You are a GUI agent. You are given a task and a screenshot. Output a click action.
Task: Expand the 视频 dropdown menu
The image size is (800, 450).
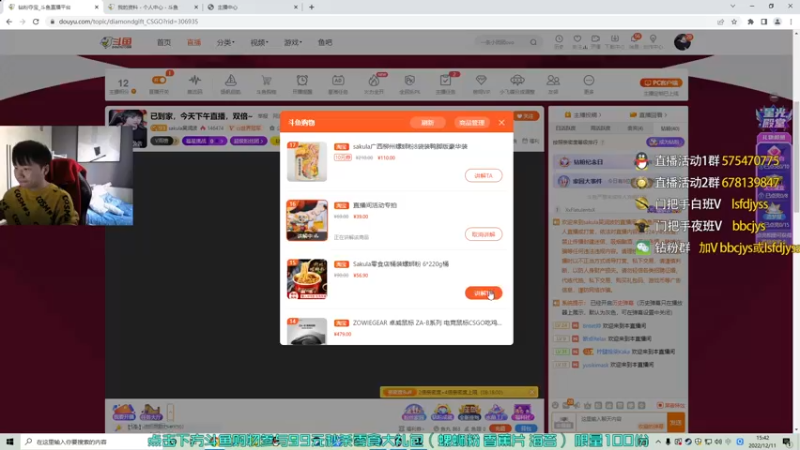point(259,42)
